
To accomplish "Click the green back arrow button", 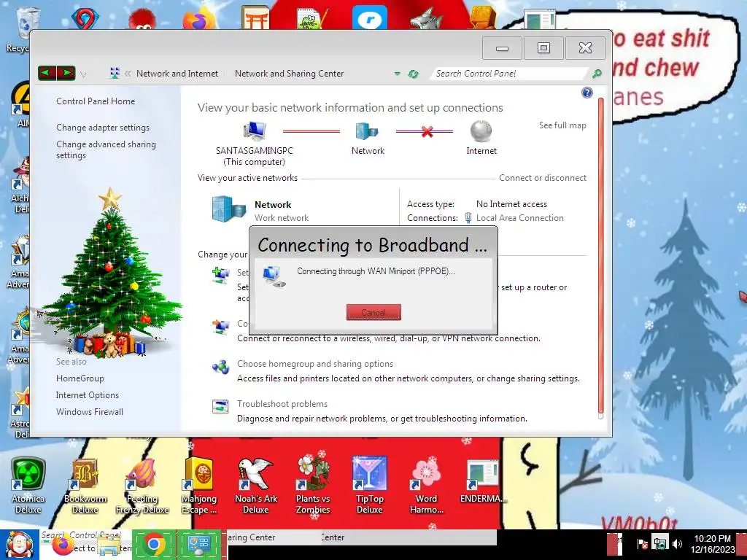I will tap(47, 74).
